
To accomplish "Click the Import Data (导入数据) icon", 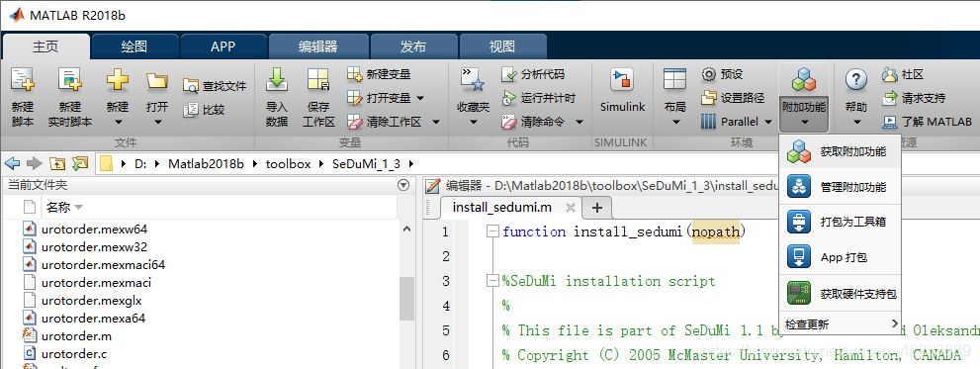I will (277, 80).
